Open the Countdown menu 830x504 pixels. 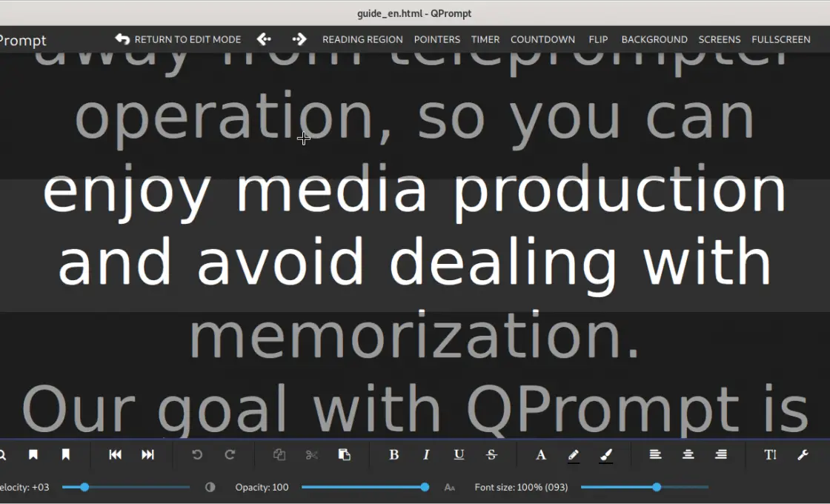[542, 40]
